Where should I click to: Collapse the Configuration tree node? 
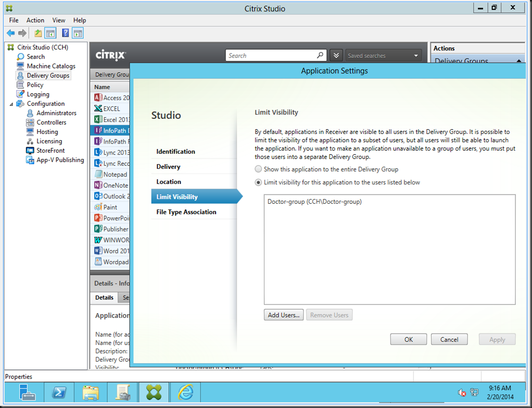click(x=11, y=104)
